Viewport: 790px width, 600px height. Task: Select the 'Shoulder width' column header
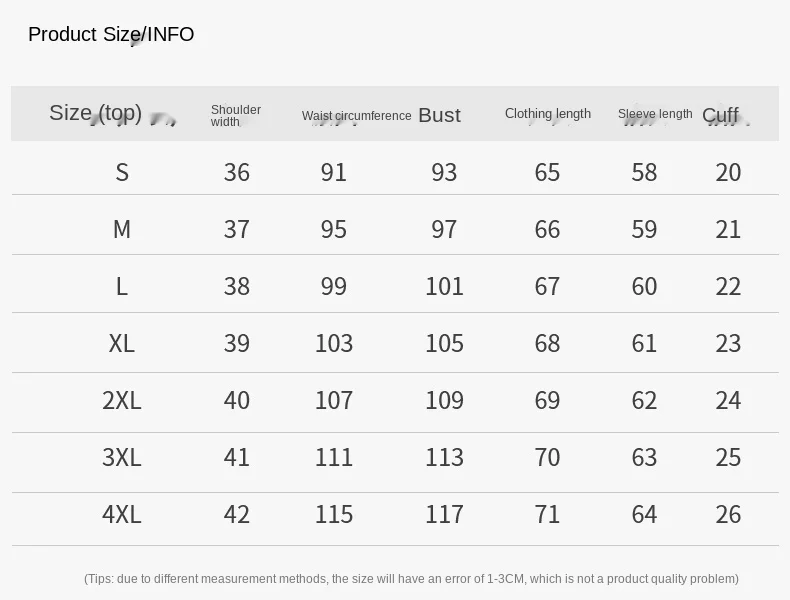235,116
